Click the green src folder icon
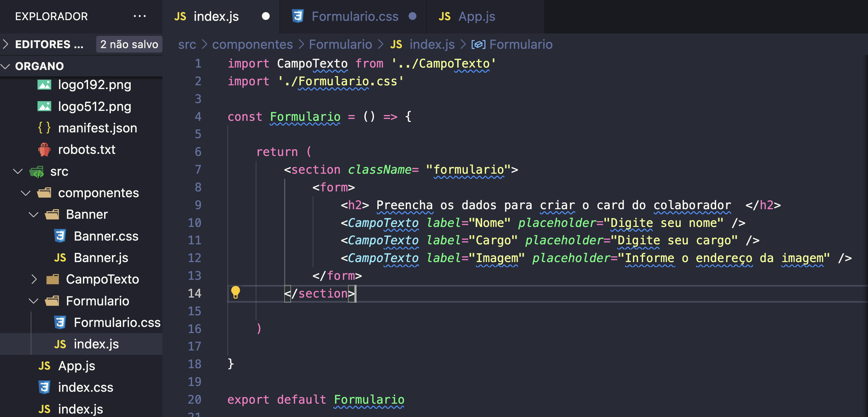The height and width of the screenshot is (417, 868). 37,171
